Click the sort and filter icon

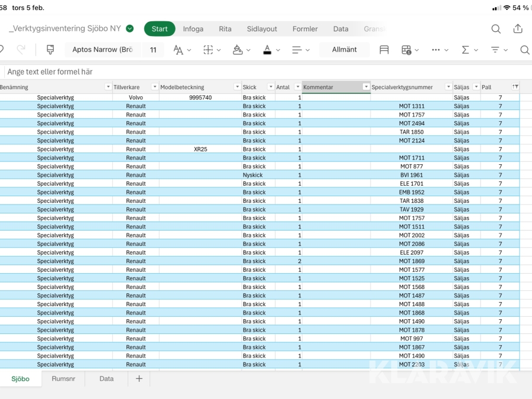tap(495, 50)
